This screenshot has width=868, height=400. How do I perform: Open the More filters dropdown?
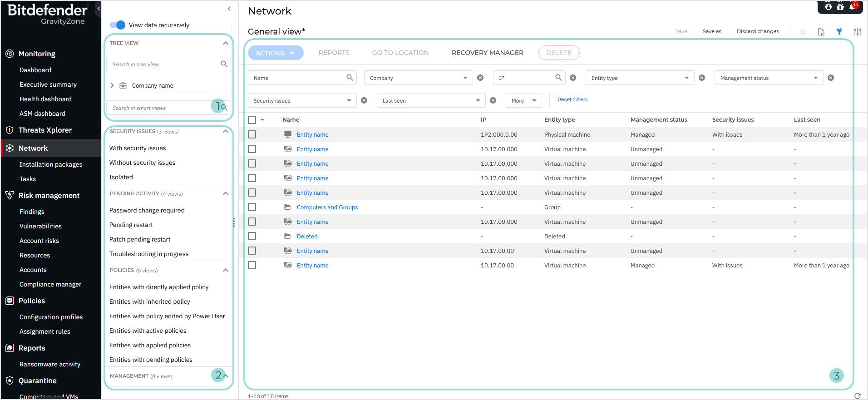(x=524, y=100)
